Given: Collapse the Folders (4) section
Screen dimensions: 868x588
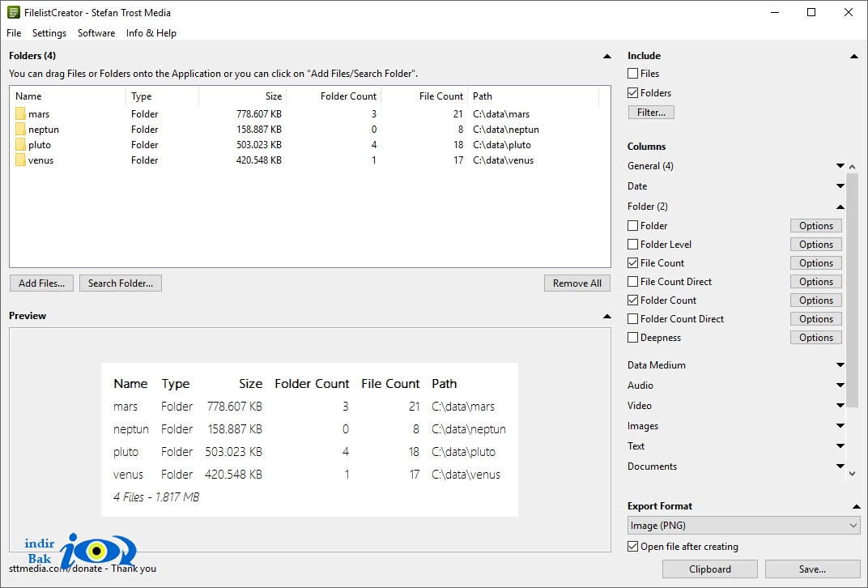Looking at the screenshot, I should pyautogui.click(x=607, y=56).
